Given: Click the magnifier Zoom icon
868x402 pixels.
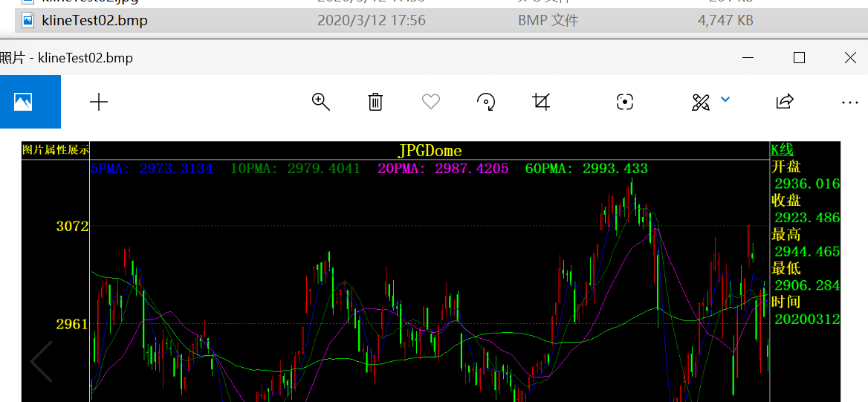Looking at the screenshot, I should [x=320, y=102].
